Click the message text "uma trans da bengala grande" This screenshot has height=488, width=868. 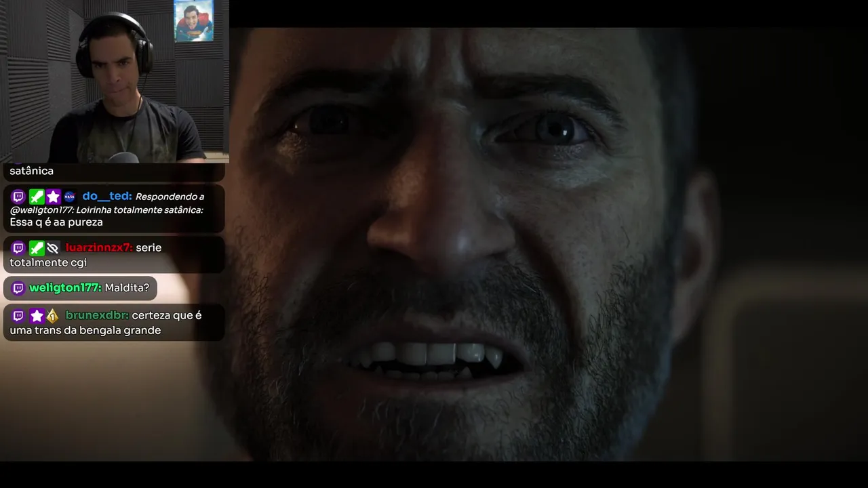(x=85, y=330)
